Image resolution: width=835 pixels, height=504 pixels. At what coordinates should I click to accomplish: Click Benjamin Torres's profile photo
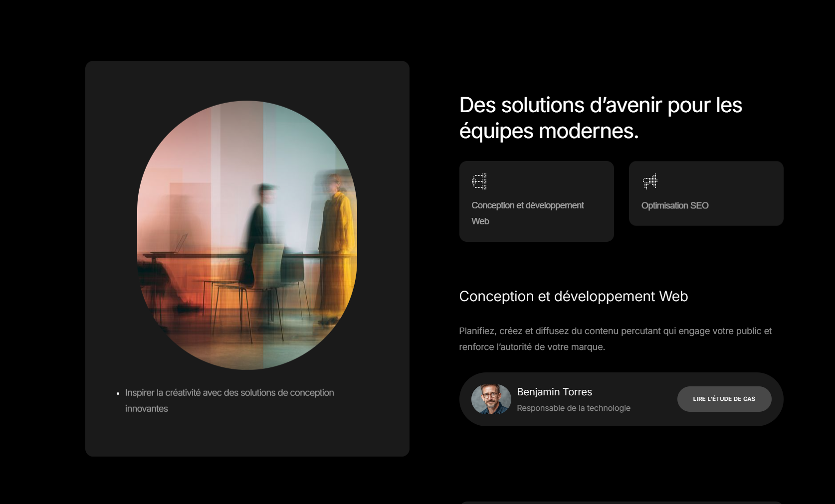491,399
